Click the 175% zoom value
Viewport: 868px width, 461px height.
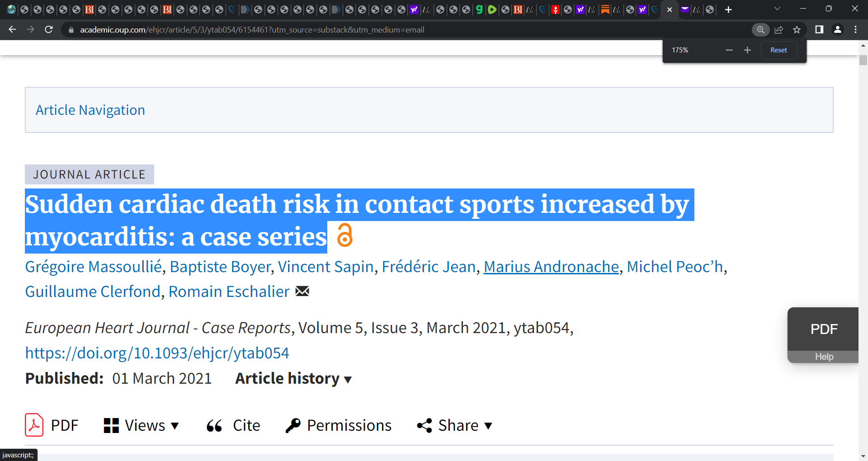[680, 50]
